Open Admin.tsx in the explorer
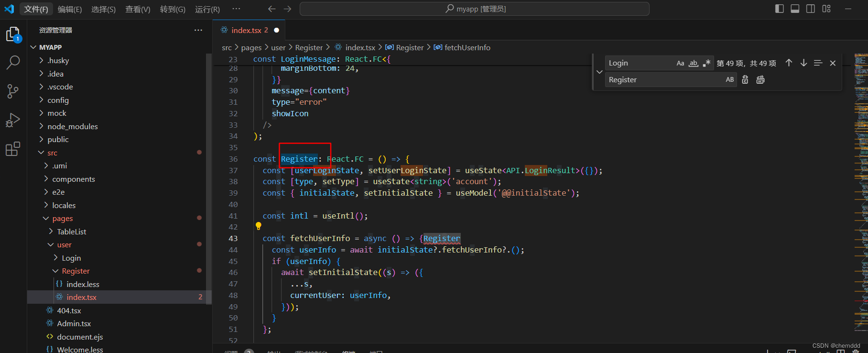The width and height of the screenshot is (868, 353). tap(119, 323)
